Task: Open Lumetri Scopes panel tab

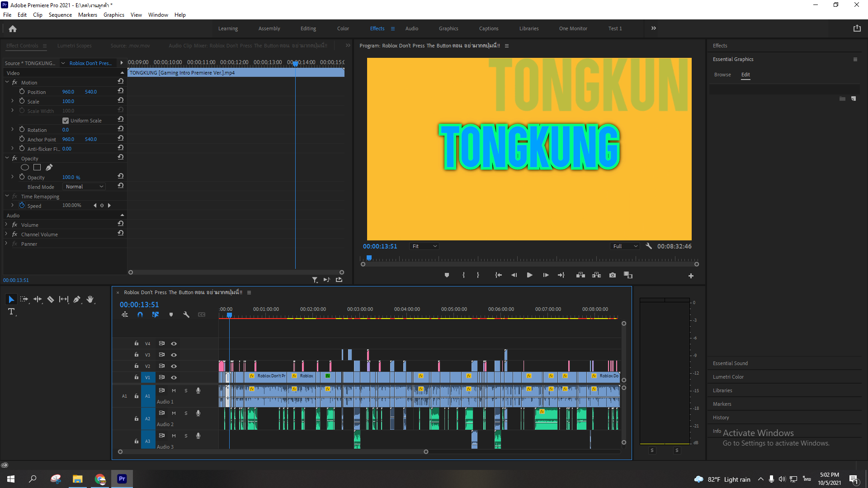Action: point(74,46)
